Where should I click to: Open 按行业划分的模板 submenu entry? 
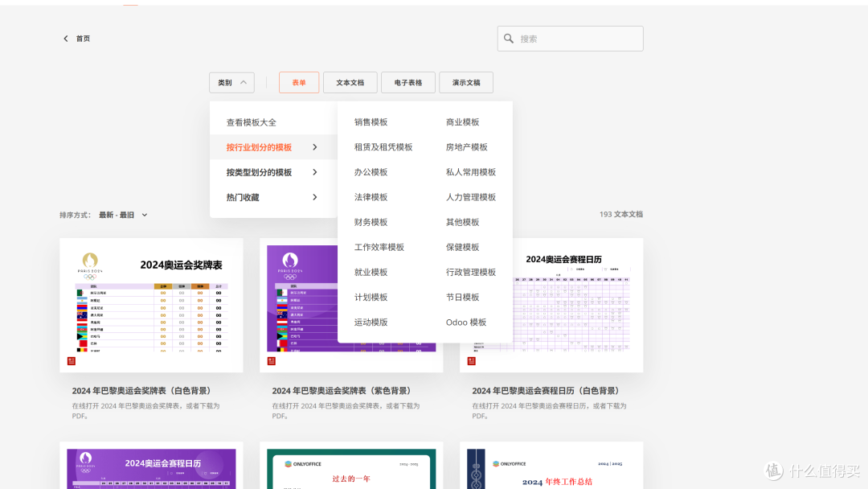[273, 147]
